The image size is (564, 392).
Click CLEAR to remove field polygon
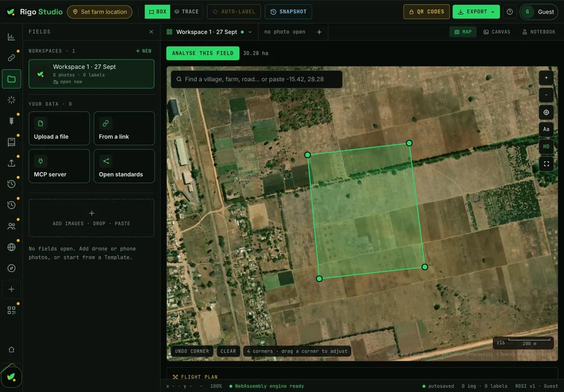(x=228, y=351)
